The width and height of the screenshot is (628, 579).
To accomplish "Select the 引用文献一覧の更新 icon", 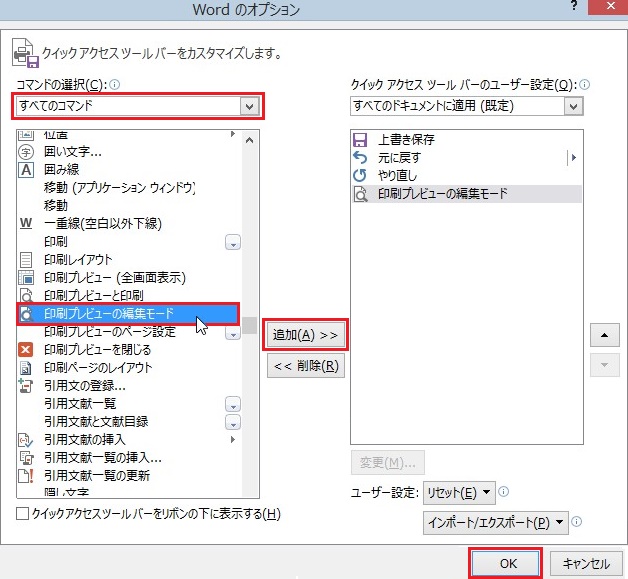I will click(x=26, y=476).
